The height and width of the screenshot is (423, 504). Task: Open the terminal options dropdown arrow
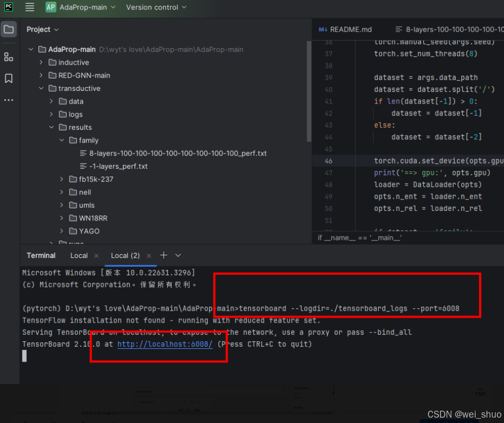click(x=178, y=255)
